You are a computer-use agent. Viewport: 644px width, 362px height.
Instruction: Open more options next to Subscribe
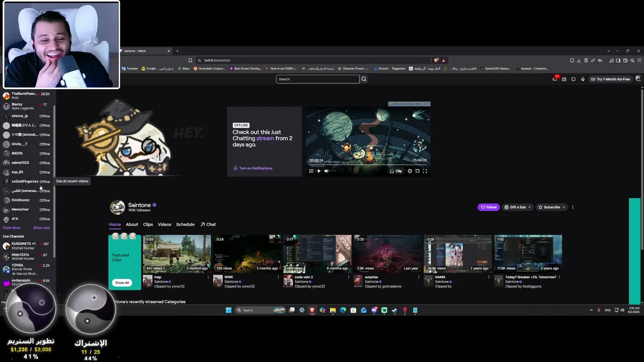point(573,207)
